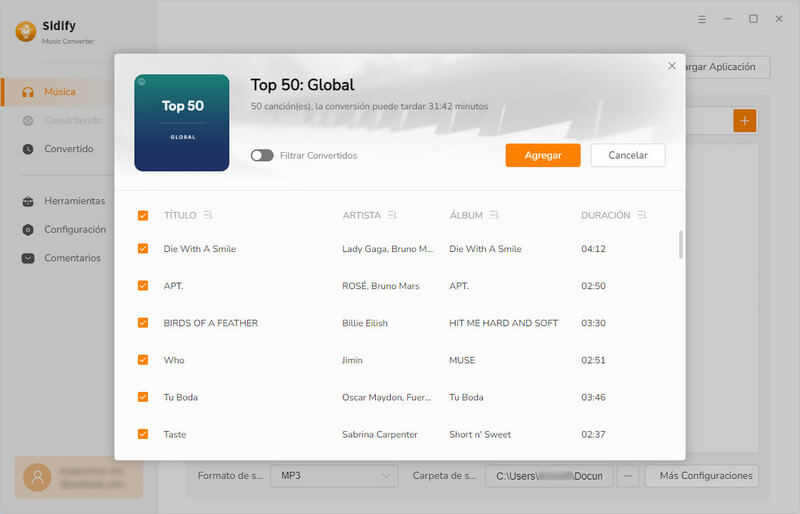The image size is (800, 514).
Task: Toggle Filtrar Convertidos switch
Action: [262, 155]
